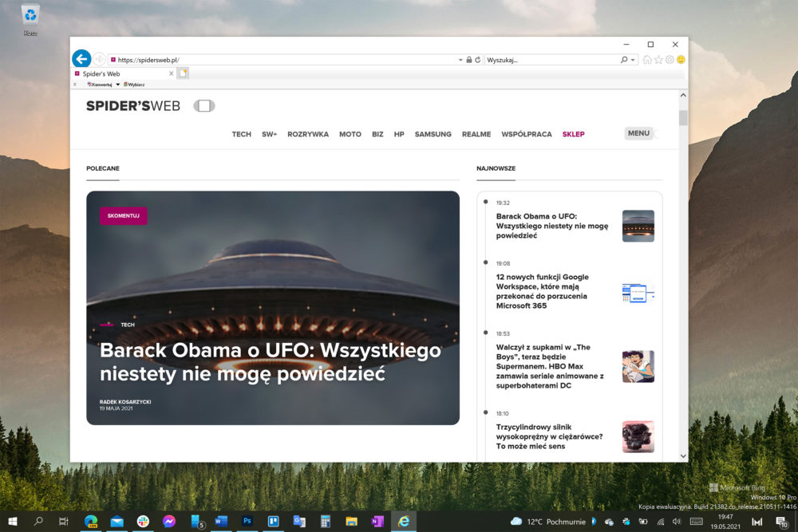798x532 pixels.
Task: Expand the search provider dropdown arrow
Action: pyautogui.click(x=633, y=60)
